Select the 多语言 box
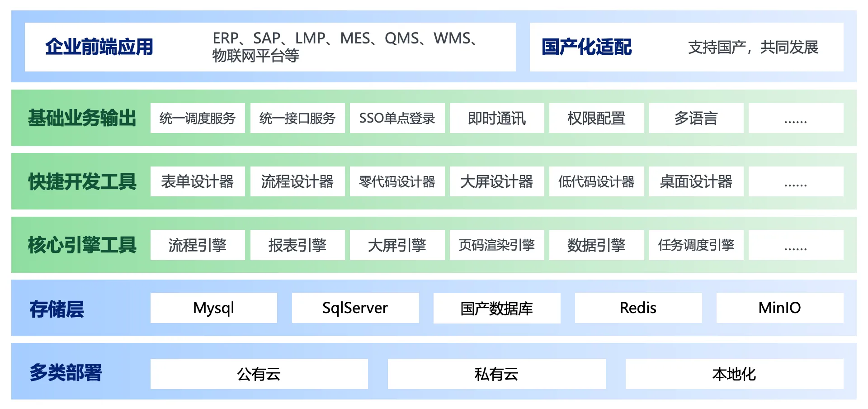Image resolution: width=868 pixels, height=409 pixels. click(696, 118)
